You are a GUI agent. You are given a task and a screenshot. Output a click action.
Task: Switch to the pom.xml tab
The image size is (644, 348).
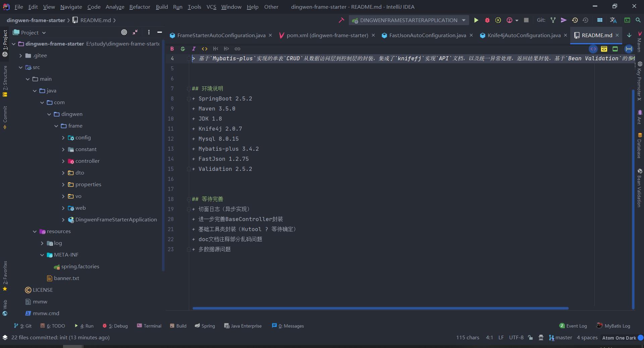click(327, 35)
